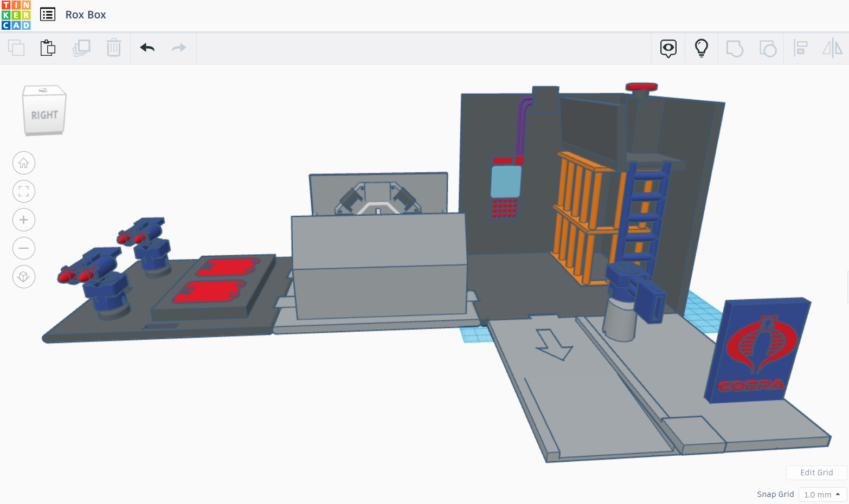Click the Redo arrow icon
The width and height of the screenshot is (849, 504).
179,48
